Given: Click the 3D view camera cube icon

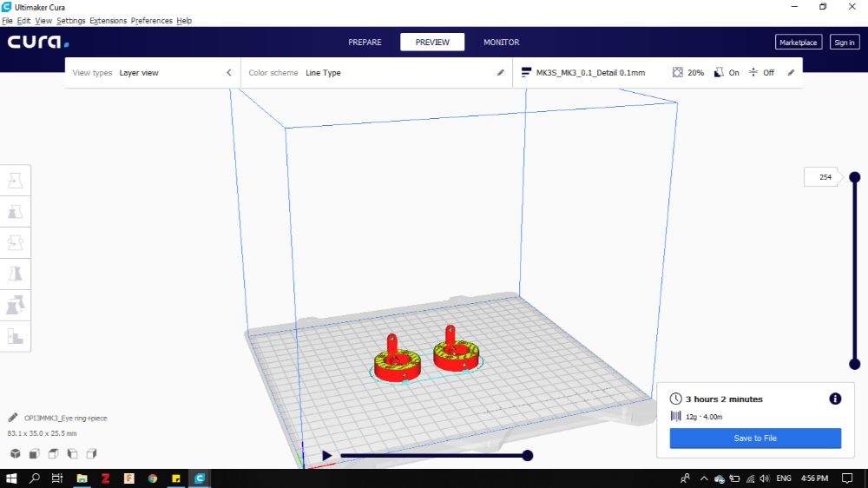Looking at the screenshot, I should pyautogui.click(x=16, y=453).
